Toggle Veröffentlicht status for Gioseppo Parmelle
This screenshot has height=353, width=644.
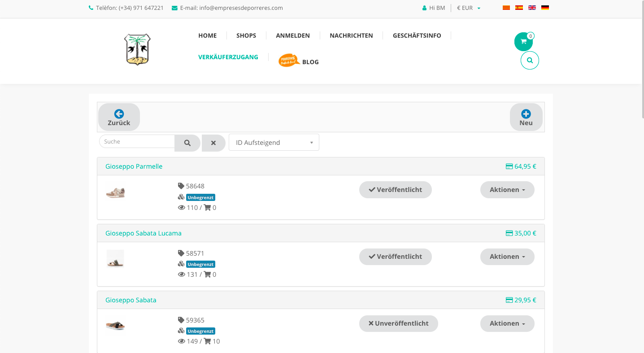tap(396, 190)
